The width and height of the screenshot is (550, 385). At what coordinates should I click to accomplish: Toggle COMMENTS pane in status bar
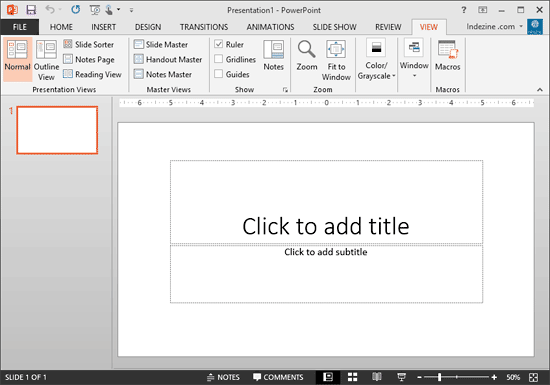point(278,377)
